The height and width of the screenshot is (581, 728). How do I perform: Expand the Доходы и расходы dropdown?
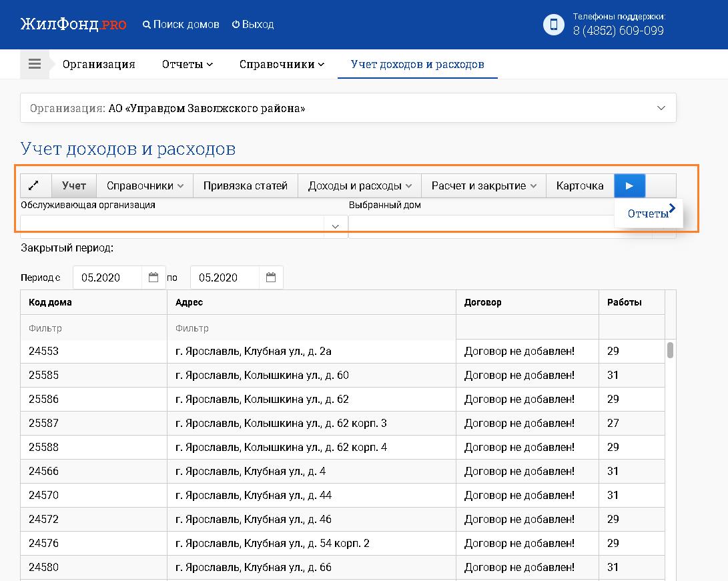[360, 186]
